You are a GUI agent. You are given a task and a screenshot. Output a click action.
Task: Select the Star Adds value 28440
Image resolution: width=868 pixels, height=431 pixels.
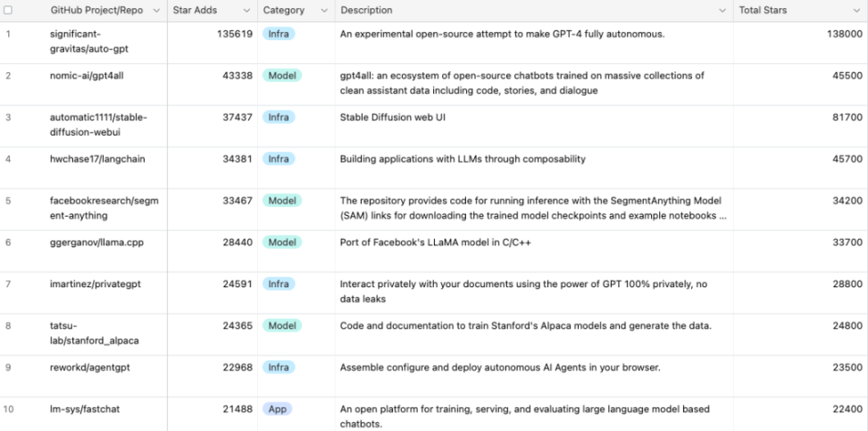[x=238, y=243]
